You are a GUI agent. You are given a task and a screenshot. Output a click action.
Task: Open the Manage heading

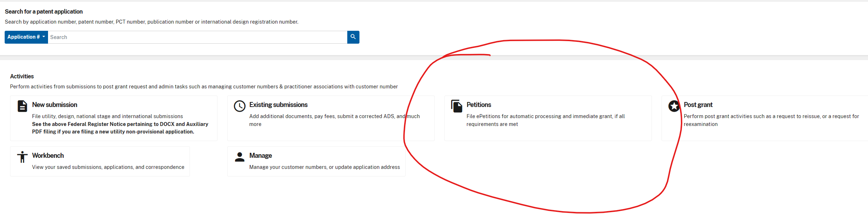point(260,156)
